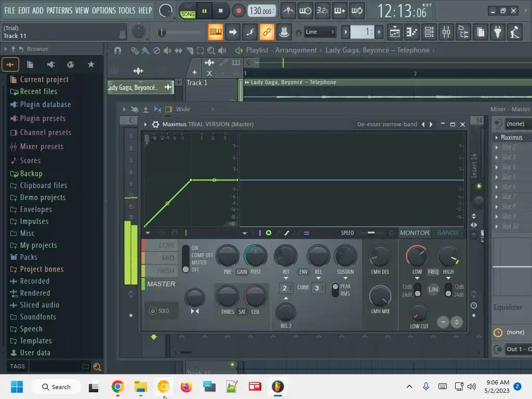
Task: Toggle the typing keyboard to piano icon
Action: tap(216, 32)
